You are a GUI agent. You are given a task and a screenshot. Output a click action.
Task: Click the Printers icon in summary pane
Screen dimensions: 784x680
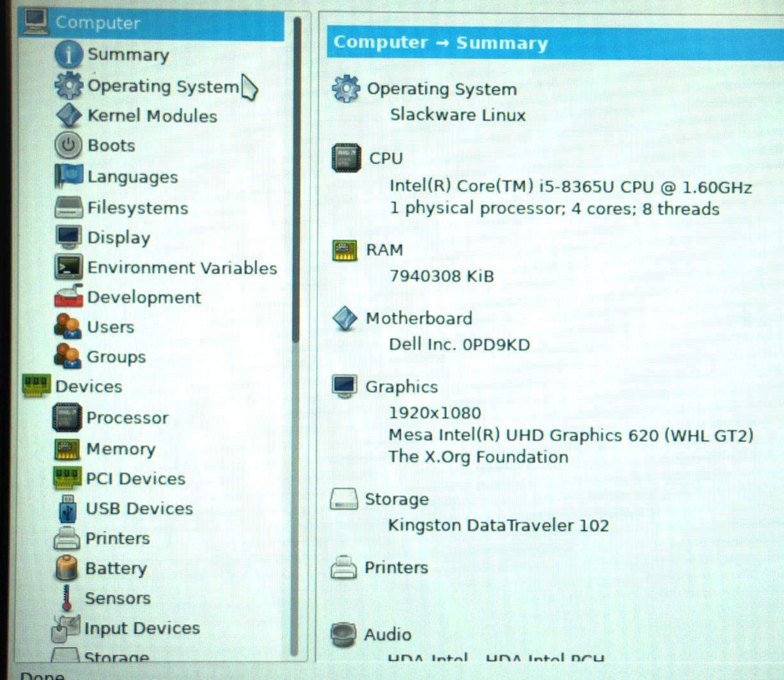[343, 567]
